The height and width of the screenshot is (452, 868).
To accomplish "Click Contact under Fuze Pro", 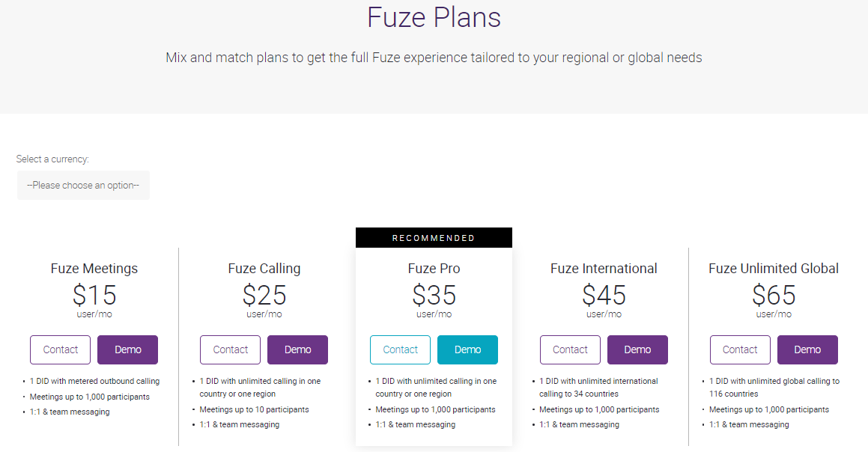I will tap(400, 349).
